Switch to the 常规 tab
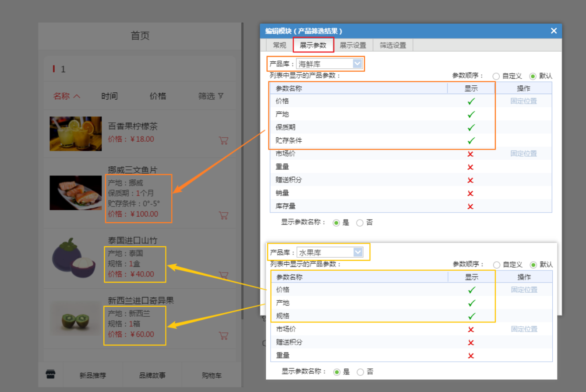The height and width of the screenshot is (392, 586). tap(279, 45)
